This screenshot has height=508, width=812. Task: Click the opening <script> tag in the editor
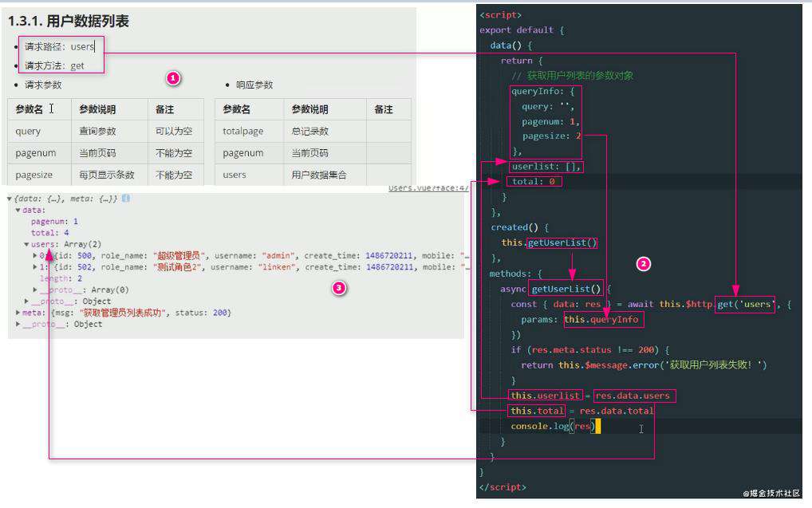500,15
